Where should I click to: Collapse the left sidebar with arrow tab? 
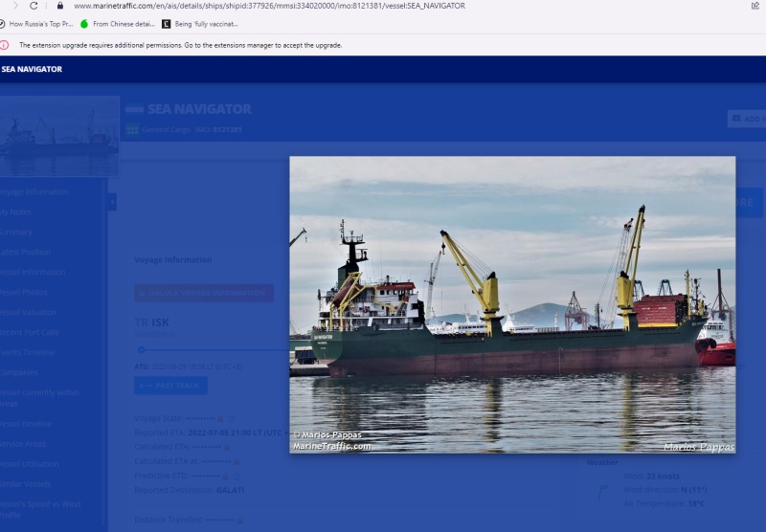point(112,201)
